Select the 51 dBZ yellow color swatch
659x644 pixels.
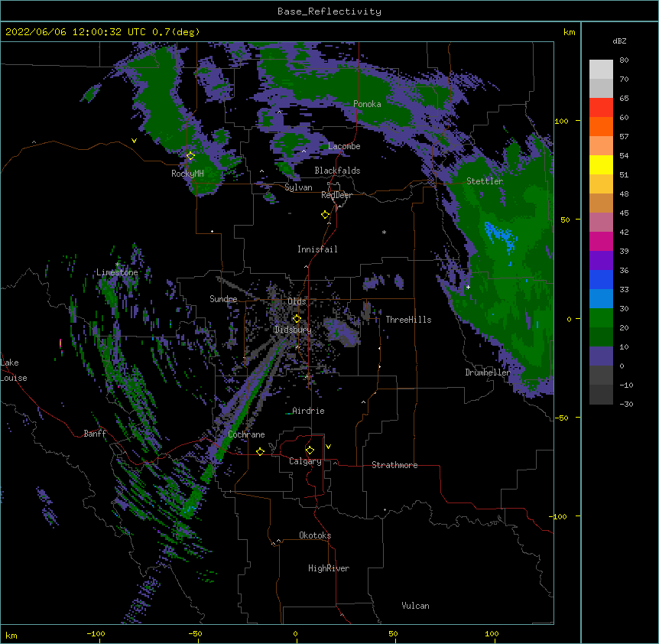pyautogui.click(x=601, y=164)
